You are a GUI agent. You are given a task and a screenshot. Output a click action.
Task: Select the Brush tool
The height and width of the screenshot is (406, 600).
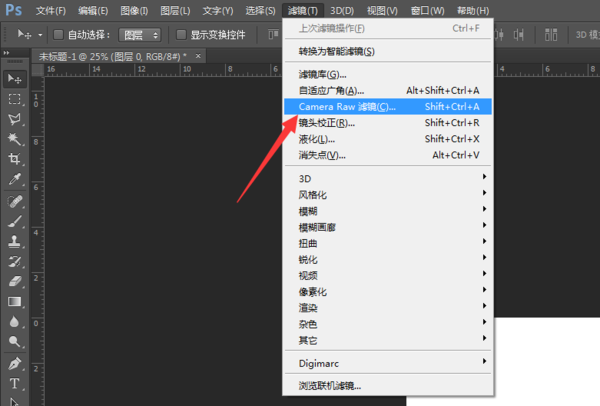tap(15, 221)
